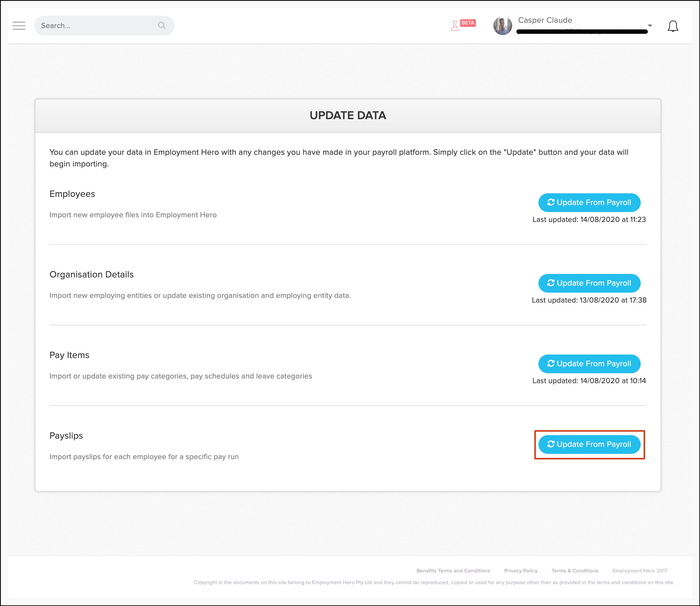Update Payslips from payroll
Viewport: 700px width, 606px height.
(x=589, y=444)
